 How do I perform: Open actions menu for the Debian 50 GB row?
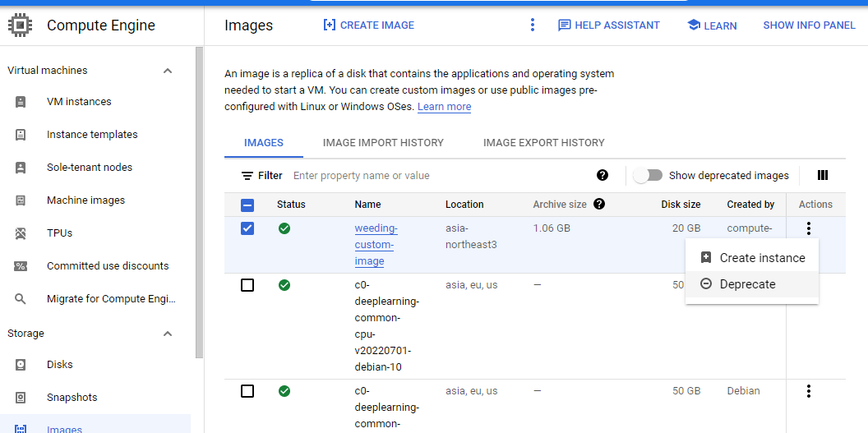809,391
